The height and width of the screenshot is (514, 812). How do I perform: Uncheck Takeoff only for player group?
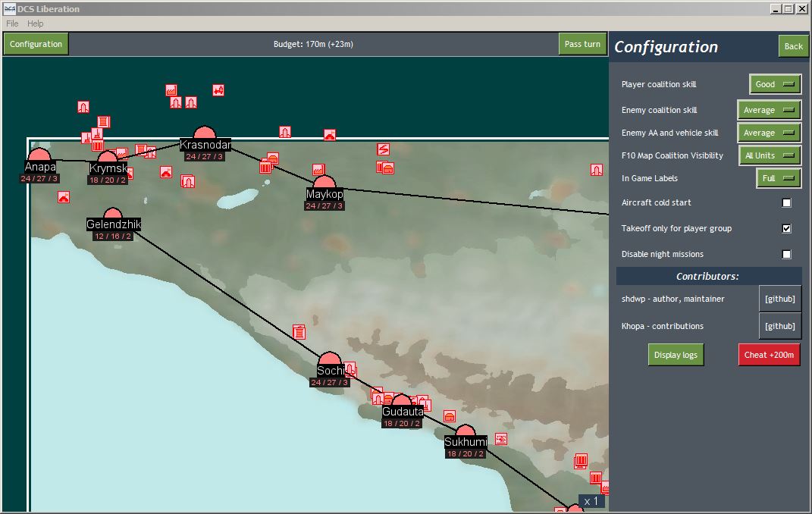786,228
